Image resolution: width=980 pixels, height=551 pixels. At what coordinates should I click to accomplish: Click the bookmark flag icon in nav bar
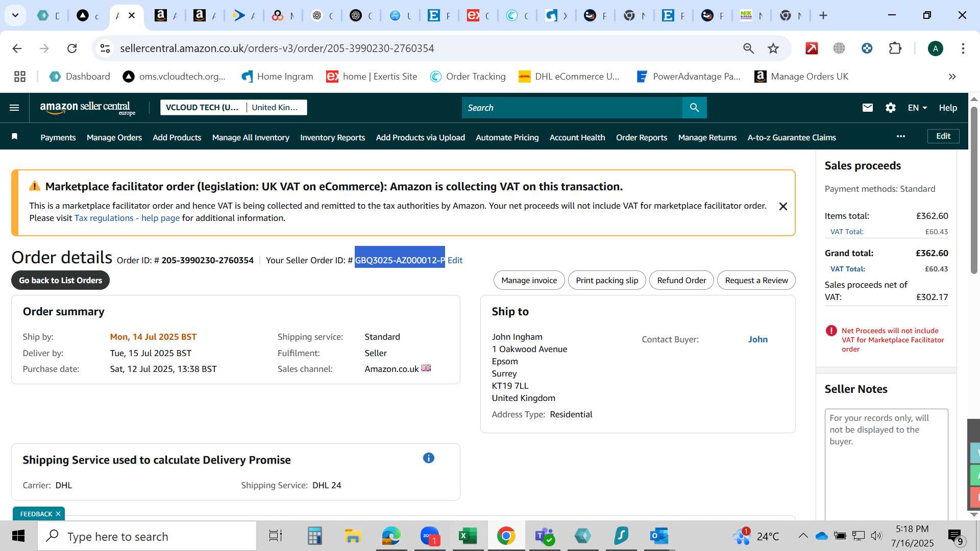click(15, 136)
